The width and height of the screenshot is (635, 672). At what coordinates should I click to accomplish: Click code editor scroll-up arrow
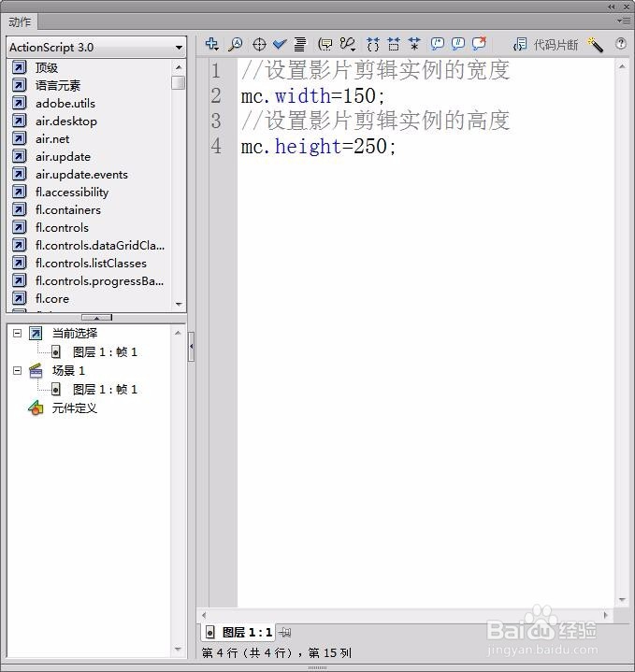622,66
